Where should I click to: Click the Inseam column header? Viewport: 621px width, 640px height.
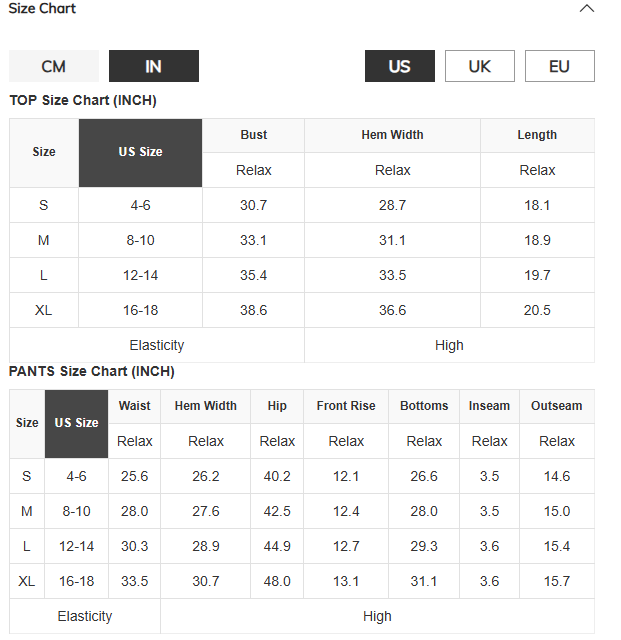pyautogui.click(x=489, y=406)
